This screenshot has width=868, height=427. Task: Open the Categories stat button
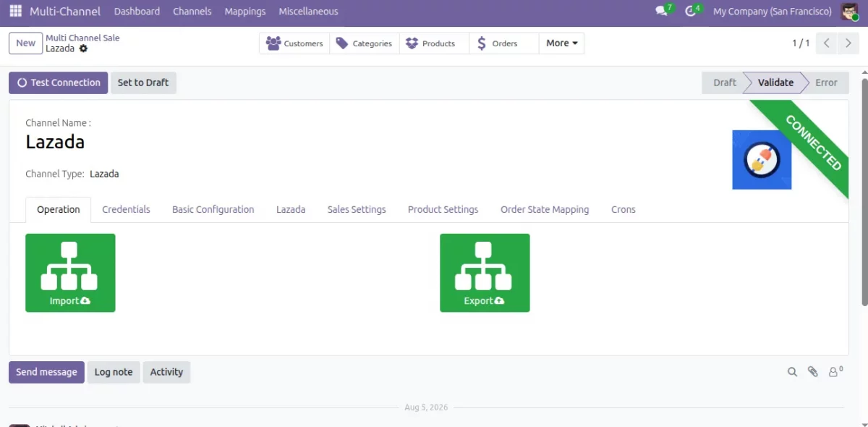[x=364, y=43]
